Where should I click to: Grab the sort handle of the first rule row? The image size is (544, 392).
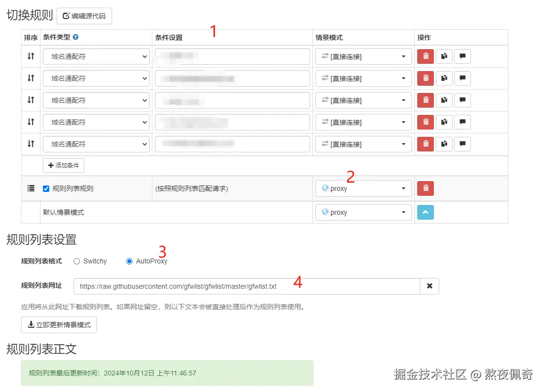click(x=31, y=56)
